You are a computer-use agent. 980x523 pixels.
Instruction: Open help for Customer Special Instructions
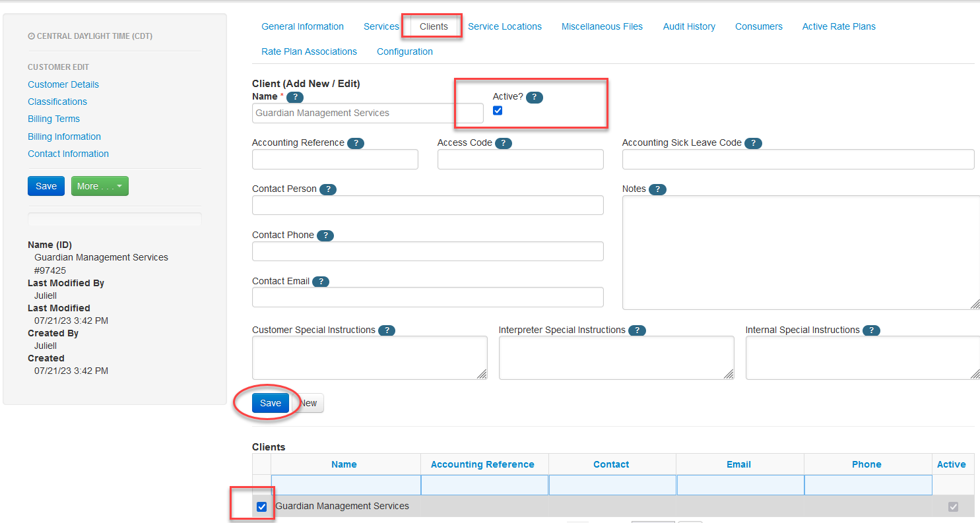pos(387,330)
